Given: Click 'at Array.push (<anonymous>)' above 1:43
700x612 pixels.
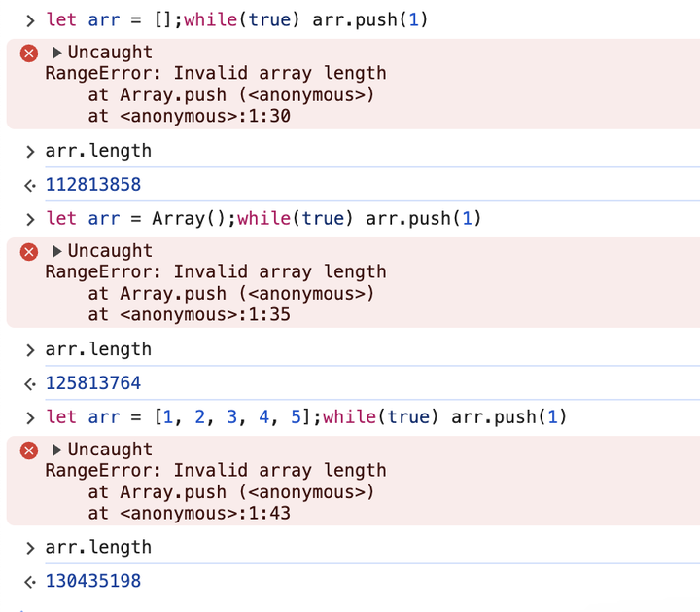Looking at the screenshot, I should coord(230,492).
